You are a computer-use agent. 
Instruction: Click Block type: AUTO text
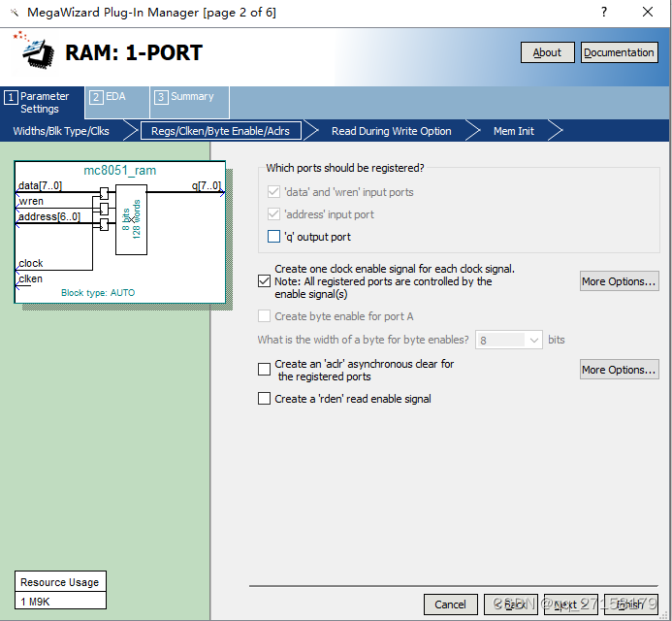click(98, 292)
